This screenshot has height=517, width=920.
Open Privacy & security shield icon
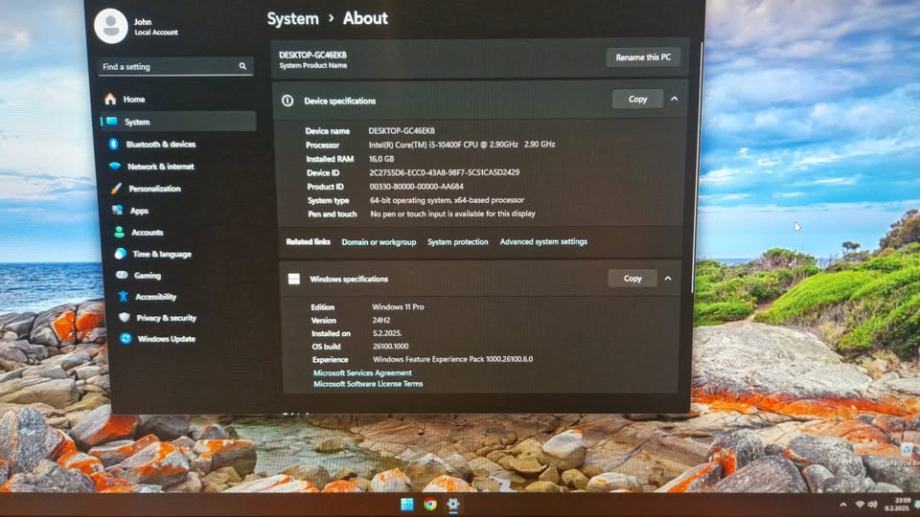[x=124, y=317]
